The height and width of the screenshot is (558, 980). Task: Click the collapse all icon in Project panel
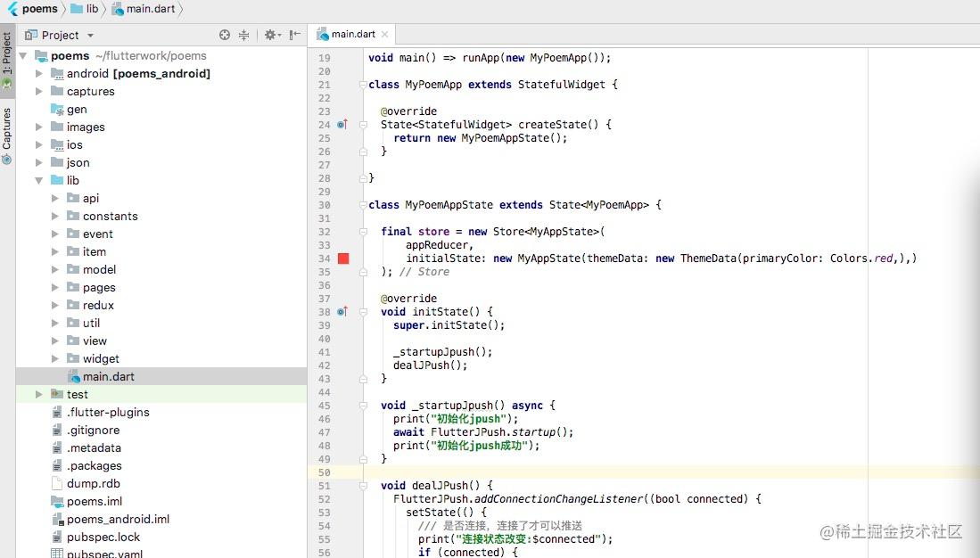click(x=243, y=35)
